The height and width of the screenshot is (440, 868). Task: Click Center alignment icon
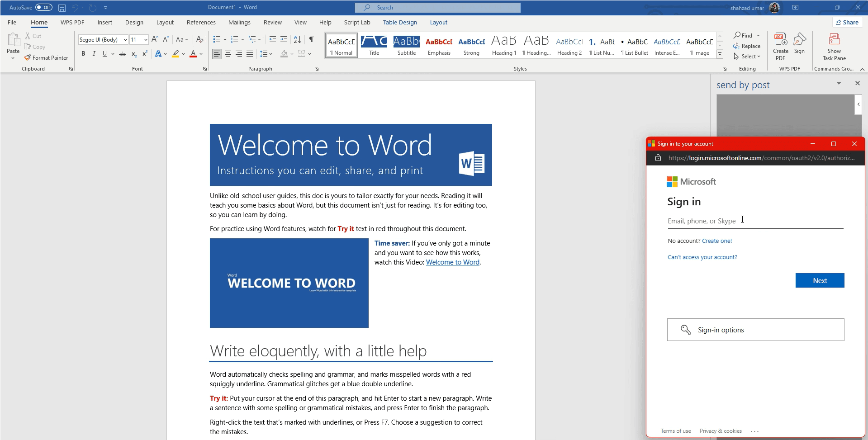click(x=228, y=54)
